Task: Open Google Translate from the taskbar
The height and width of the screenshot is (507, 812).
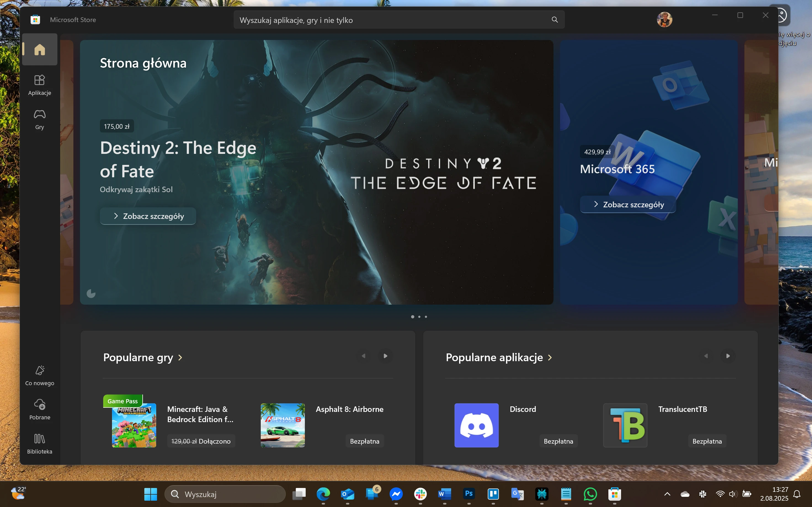Action: point(517,494)
